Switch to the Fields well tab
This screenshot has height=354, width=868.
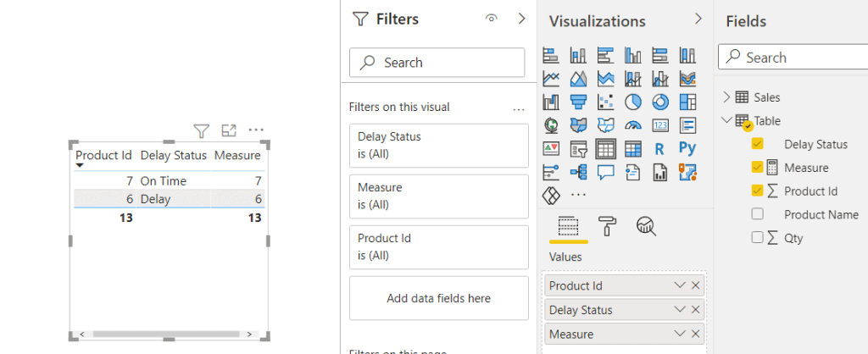[569, 227]
